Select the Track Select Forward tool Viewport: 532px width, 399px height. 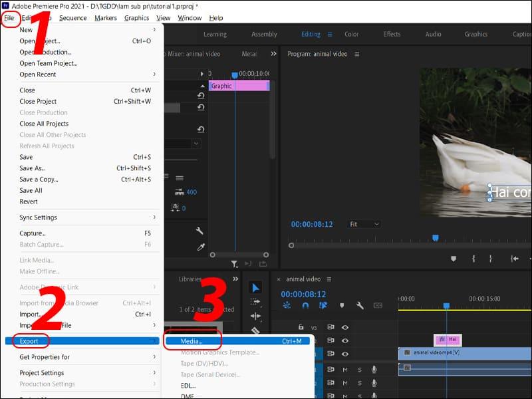pyautogui.click(x=255, y=301)
